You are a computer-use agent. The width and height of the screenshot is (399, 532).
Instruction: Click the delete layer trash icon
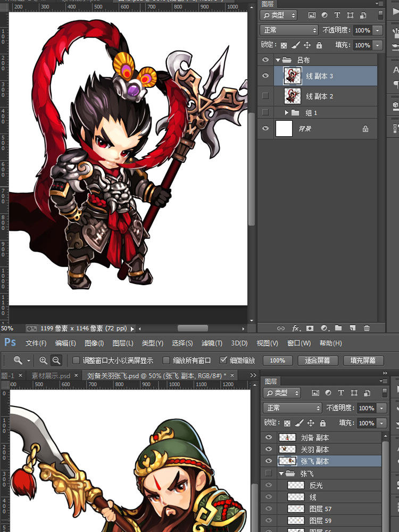[x=367, y=328]
